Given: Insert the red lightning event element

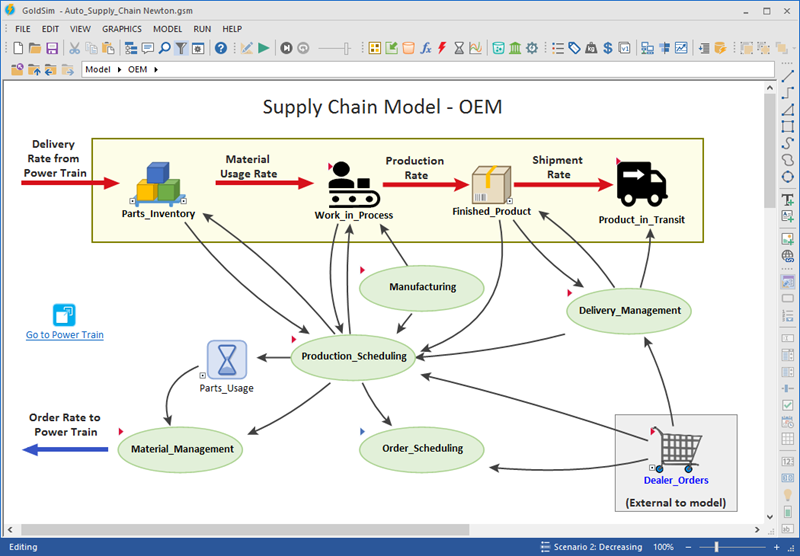Looking at the screenshot, I should pos(442,48).
